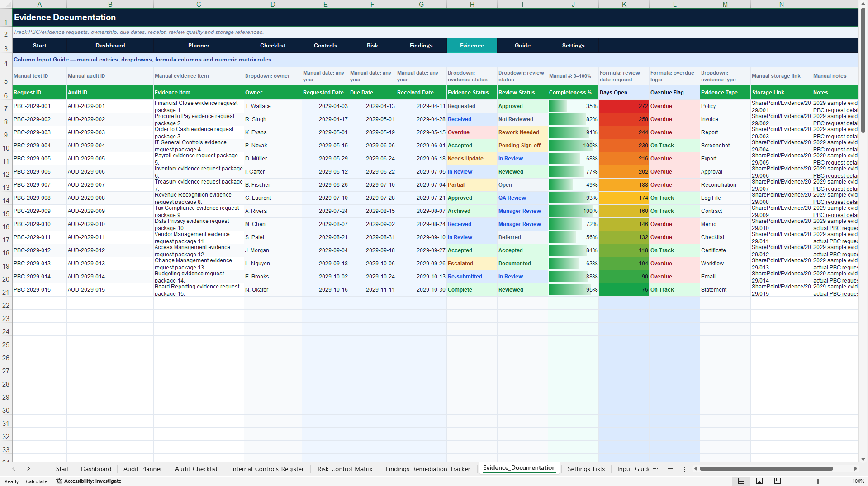Screen dimensions: 868x486
Task: Select review status Pending Sign-off cell
Action: (522, 146)
